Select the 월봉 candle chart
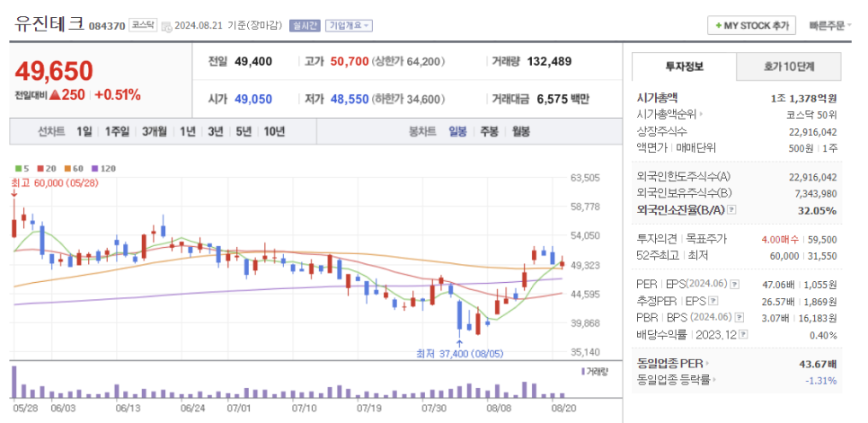The width and height of the screenshot is (868, 423). coord(520,131)
